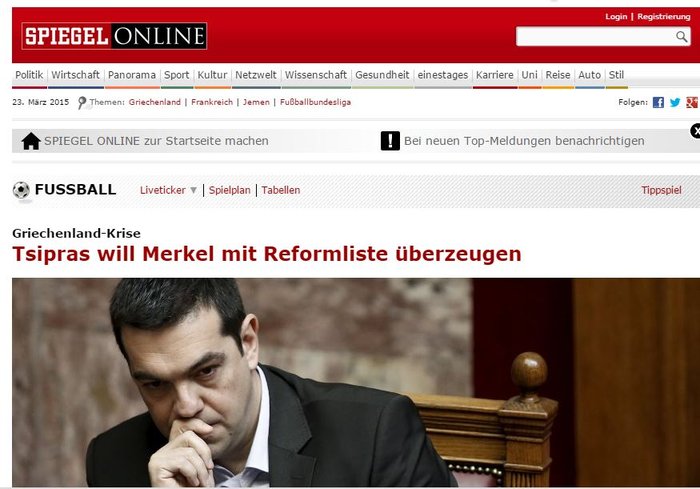Click the SPIEGEL ONLINE logo
Viewport: 700px width, 489px height.
(114, 36)
